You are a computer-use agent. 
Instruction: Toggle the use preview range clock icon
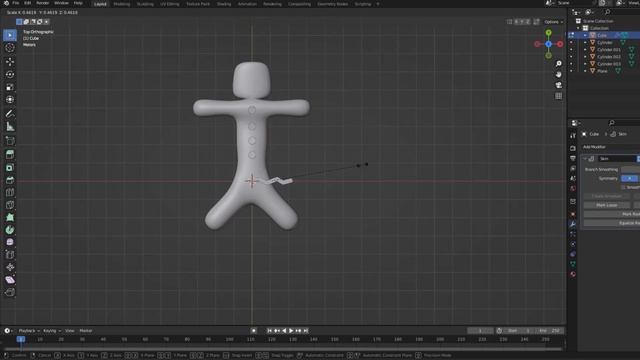click(499, 331)
